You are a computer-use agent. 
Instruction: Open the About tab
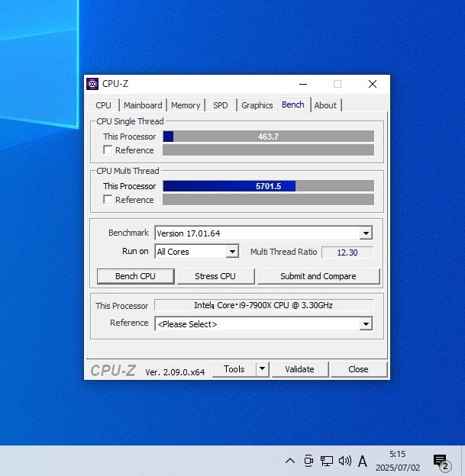(x=325, y=105)
